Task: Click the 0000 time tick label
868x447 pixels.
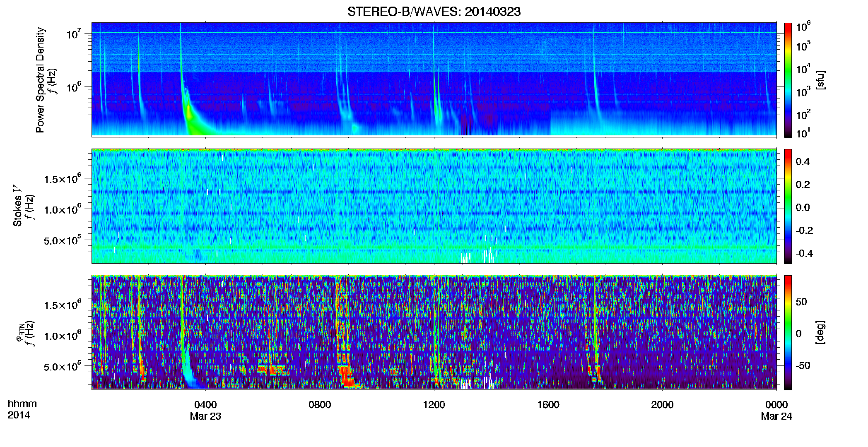Action: click(776, 405)
